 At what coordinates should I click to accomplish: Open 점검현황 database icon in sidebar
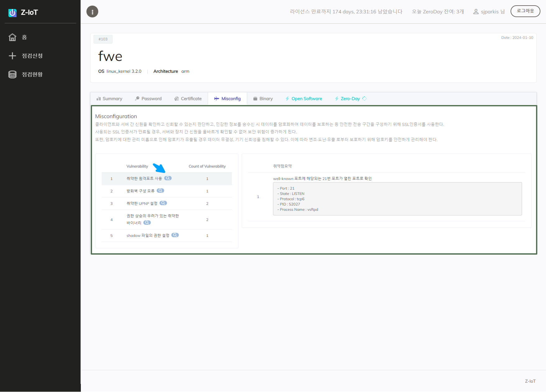tap(12, 75)
